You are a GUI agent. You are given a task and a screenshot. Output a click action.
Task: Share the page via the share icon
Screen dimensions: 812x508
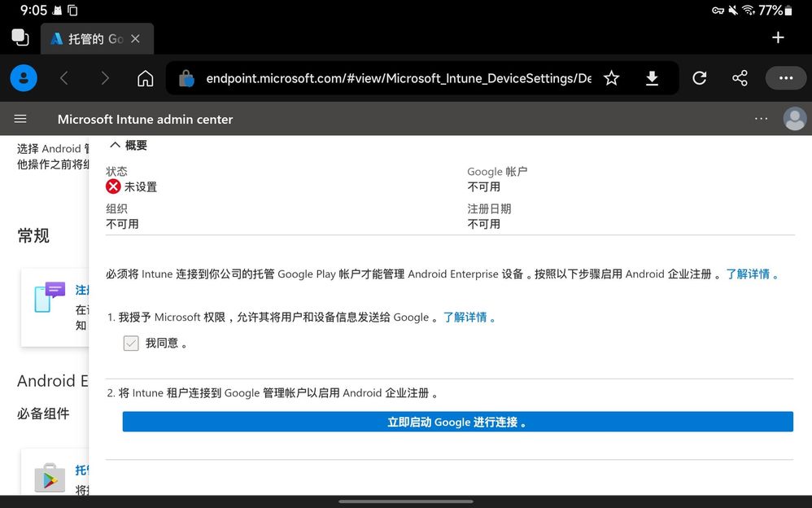click(740, 78)
